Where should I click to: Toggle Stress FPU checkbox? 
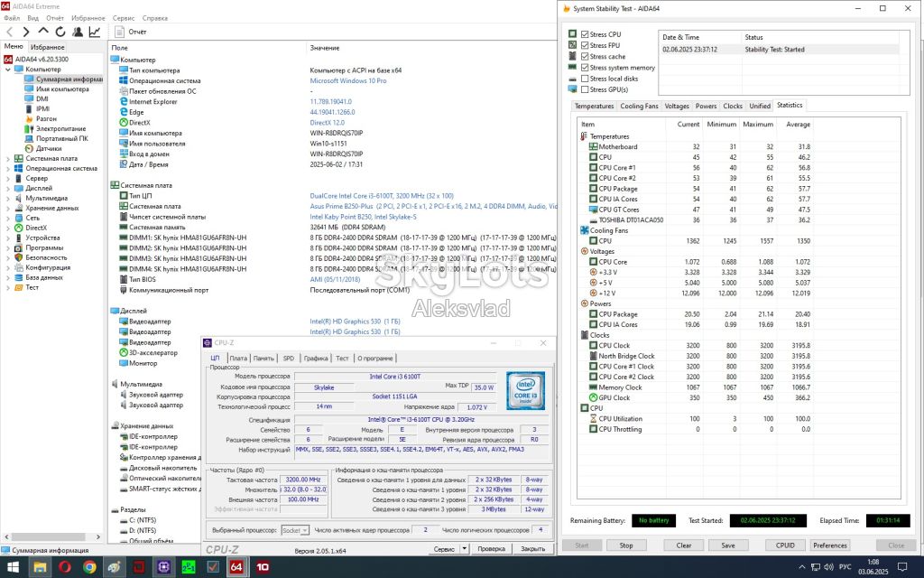(x=585, y=45)
